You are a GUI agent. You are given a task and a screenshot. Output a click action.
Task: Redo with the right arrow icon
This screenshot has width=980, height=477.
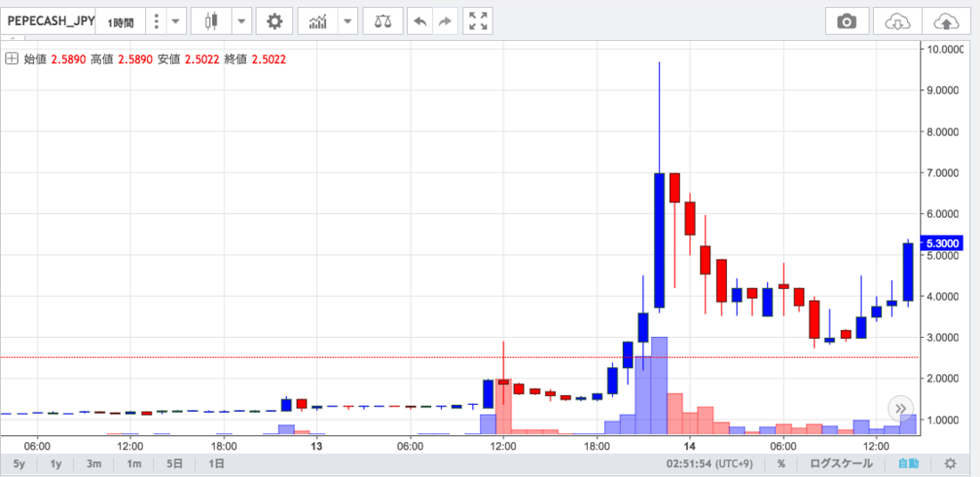(445, 21)
